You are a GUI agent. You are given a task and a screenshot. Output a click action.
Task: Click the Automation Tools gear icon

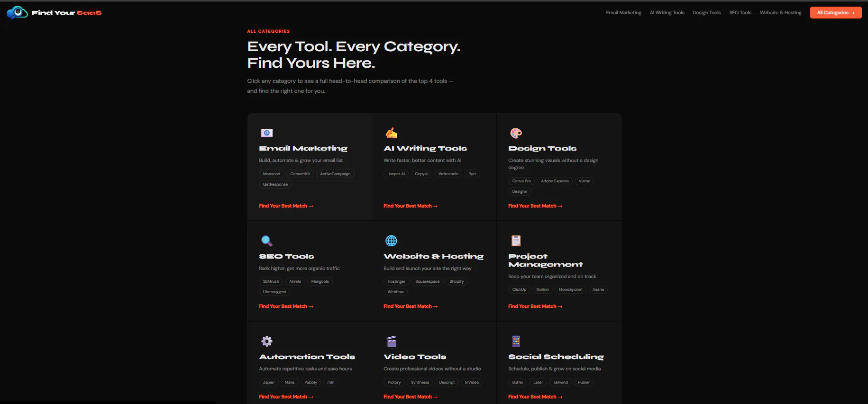click(x=267, y=341)
